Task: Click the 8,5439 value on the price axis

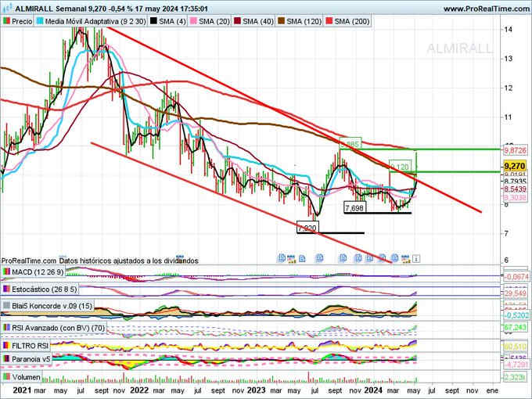Action: click(x=515, y=189)
